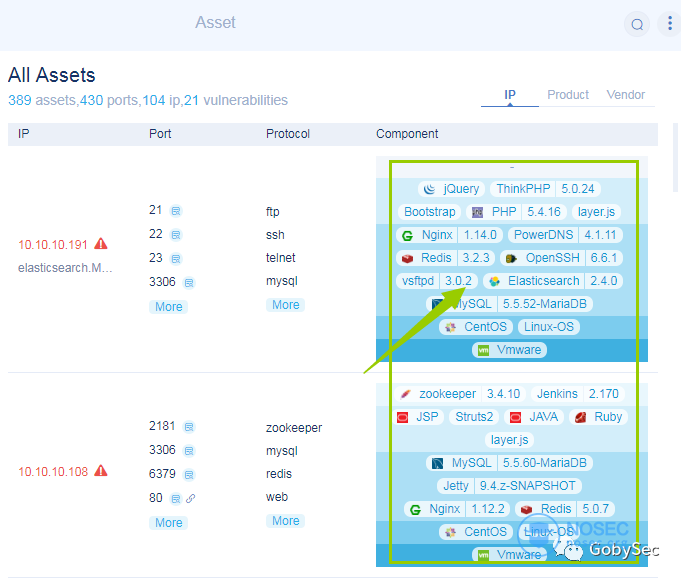Screen dimensions: 681x581
Task: Click the banner icon beside port 2181
Action: (189, 427)
